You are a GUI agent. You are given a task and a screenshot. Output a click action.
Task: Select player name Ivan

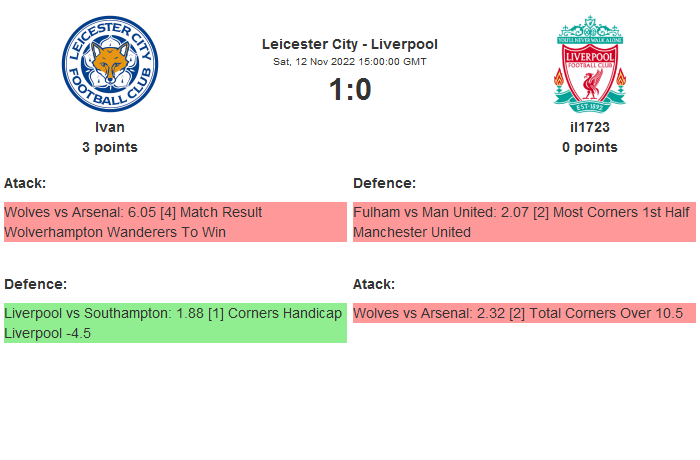[110, 127]
